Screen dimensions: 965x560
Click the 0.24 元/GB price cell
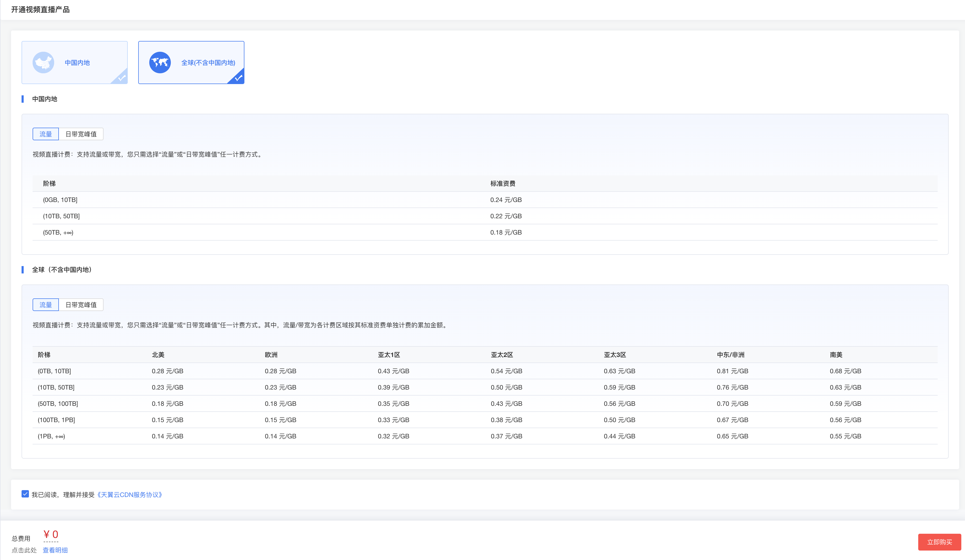pos(506,200)
